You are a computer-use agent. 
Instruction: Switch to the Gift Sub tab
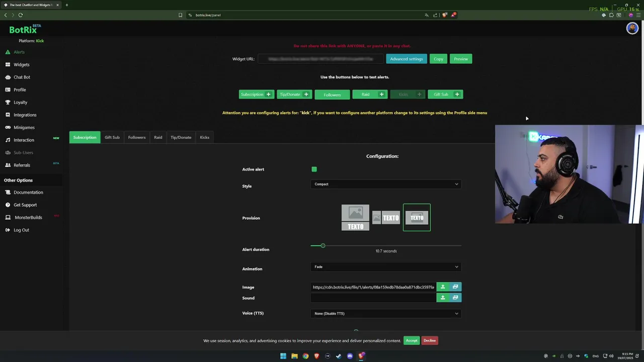tap(112, 137)
